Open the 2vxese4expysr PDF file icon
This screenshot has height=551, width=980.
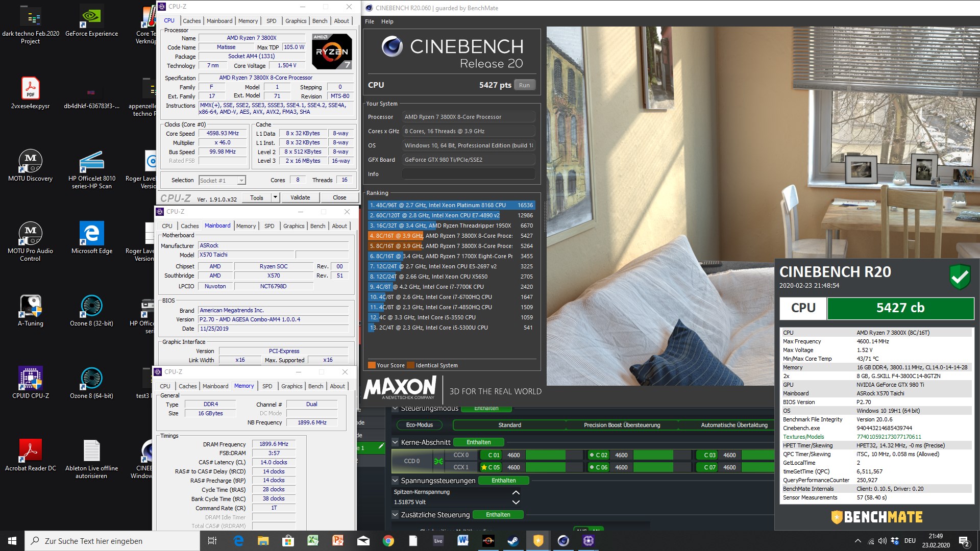[31, 93]
